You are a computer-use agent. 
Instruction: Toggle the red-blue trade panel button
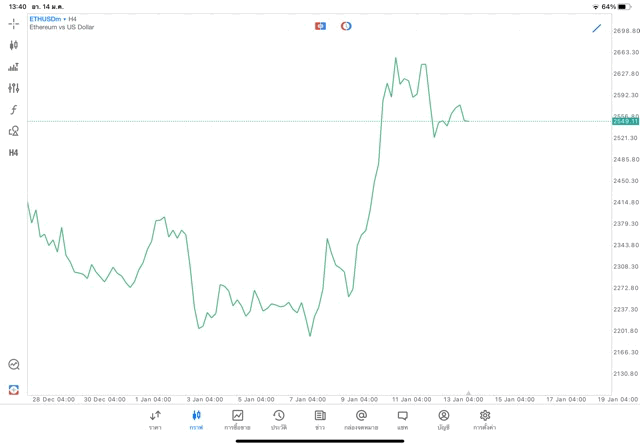click(x=320, y=26)
